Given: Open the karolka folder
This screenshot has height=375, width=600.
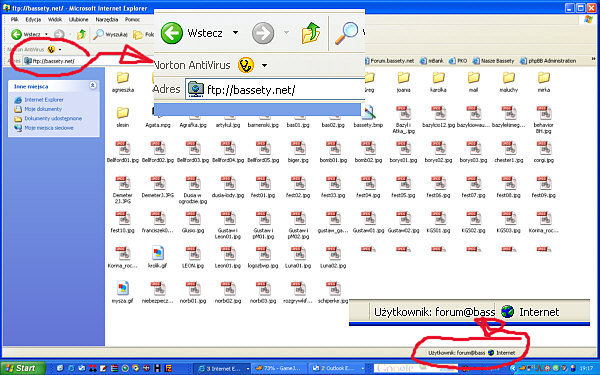Looking at the screenshot, I should pyautogui.click(x=439, y=78).
